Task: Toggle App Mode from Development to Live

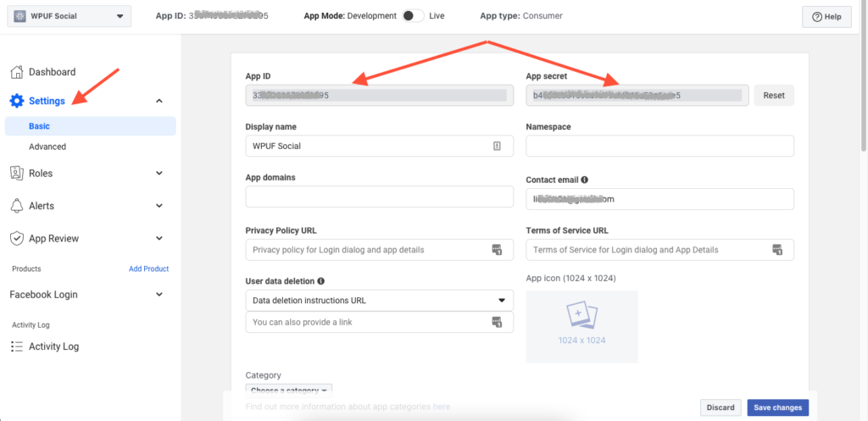Action: pos(413,16)
